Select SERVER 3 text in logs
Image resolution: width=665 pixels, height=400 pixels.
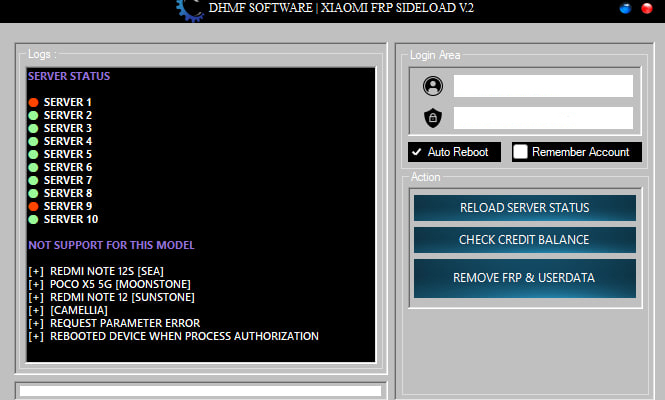[67, 128]
